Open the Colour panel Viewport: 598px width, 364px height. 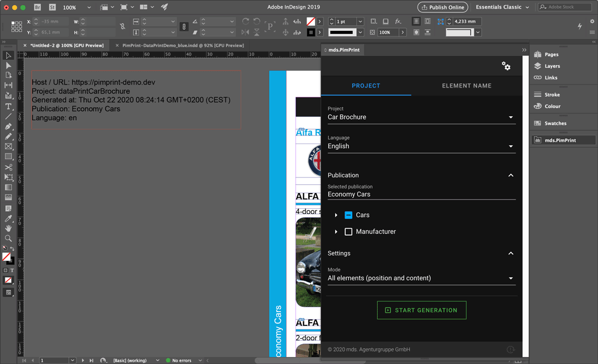point(552,106)
